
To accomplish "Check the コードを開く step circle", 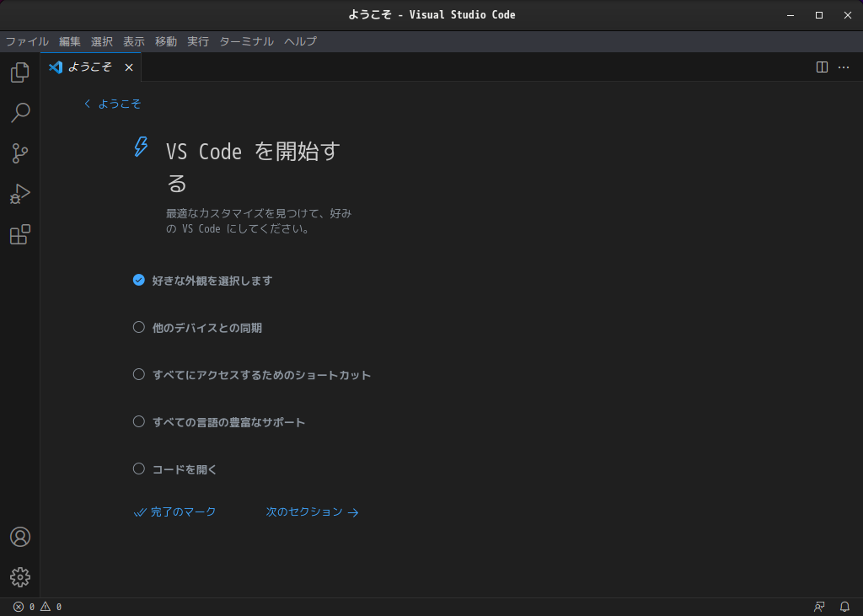I will tap(139, 469).
